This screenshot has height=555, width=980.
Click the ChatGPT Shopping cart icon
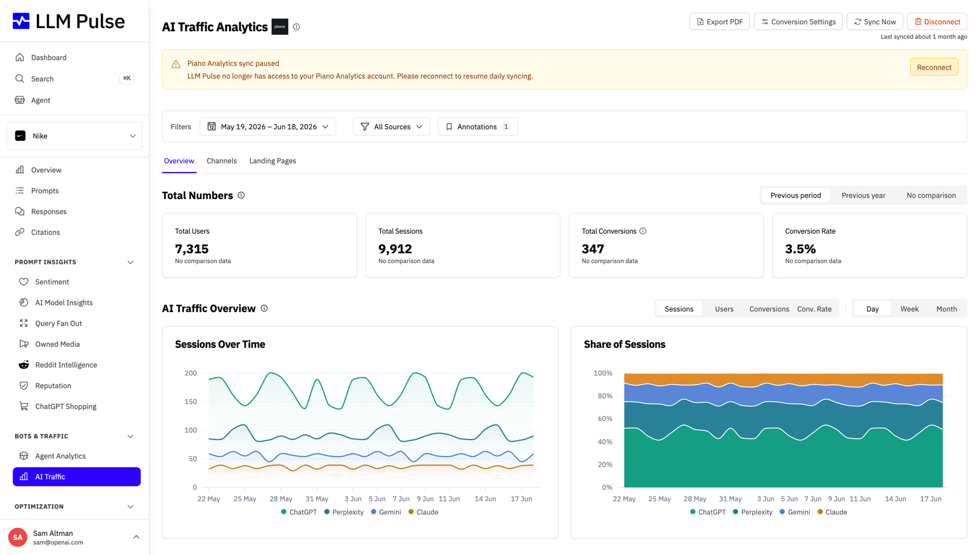pos(24,406)
